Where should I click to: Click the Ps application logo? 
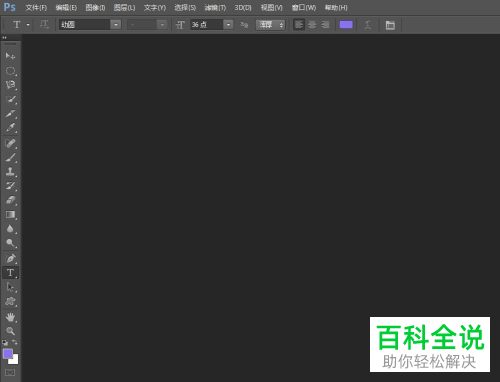point(9,7)
